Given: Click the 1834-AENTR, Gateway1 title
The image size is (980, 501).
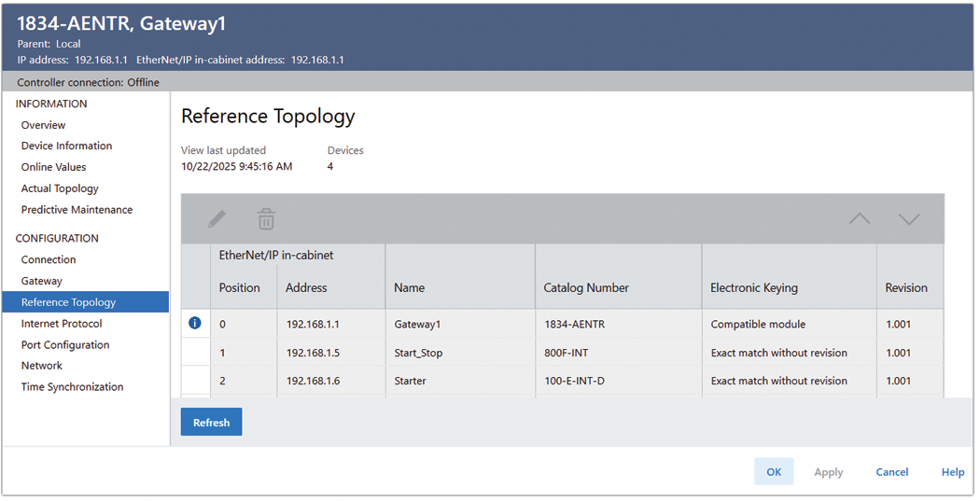Looking at the screenshot, I should [121, 23].
